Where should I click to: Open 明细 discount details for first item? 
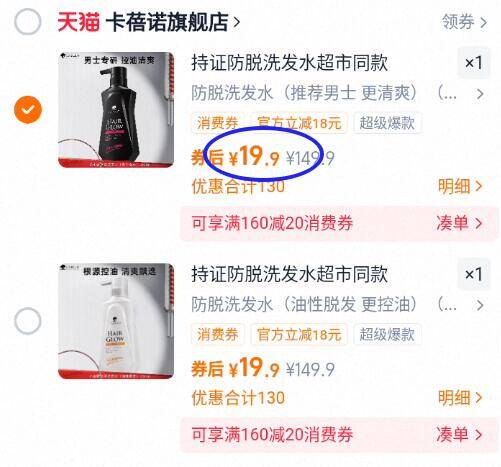point(460,186)
